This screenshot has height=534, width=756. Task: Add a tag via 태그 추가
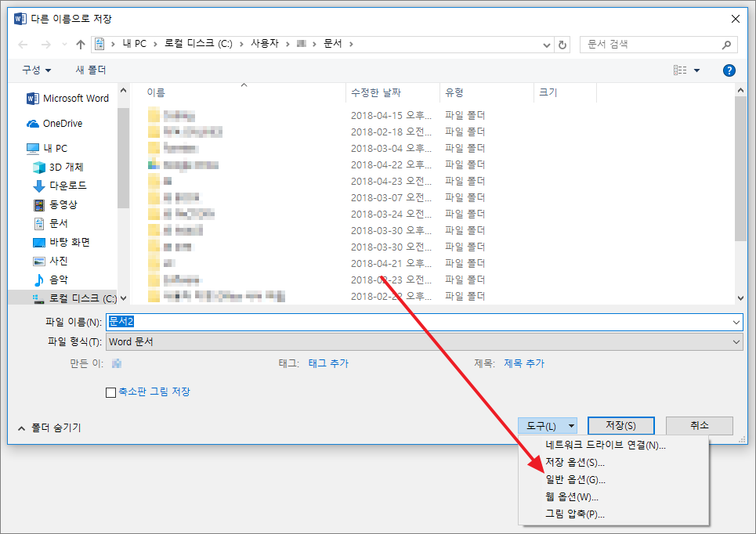point(328,363)
